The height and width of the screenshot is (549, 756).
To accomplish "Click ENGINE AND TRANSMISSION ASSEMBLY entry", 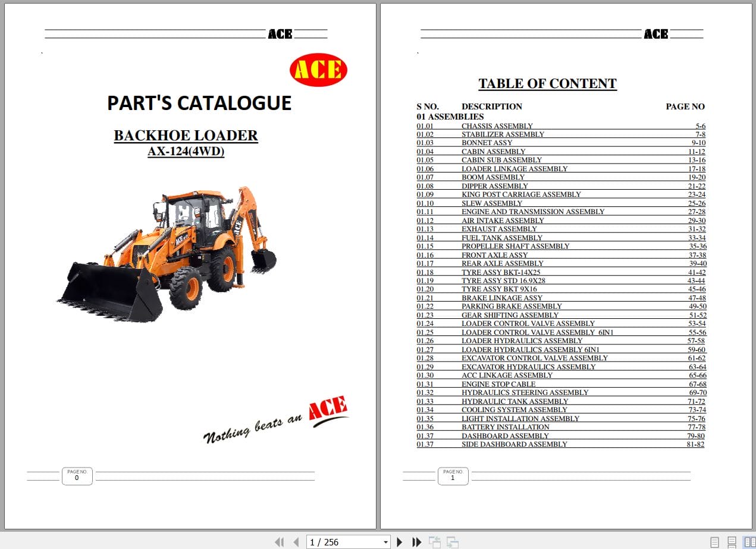I will [533, 212].
